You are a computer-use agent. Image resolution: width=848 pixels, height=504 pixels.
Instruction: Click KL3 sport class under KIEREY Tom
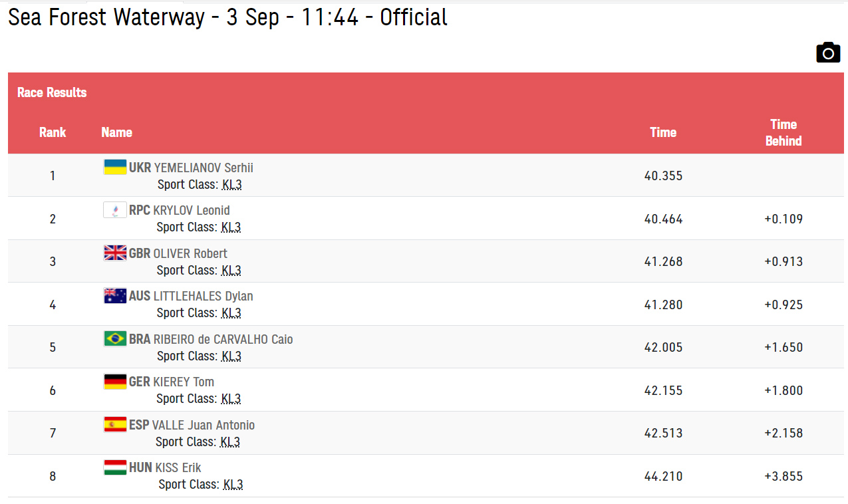(231, 399)
